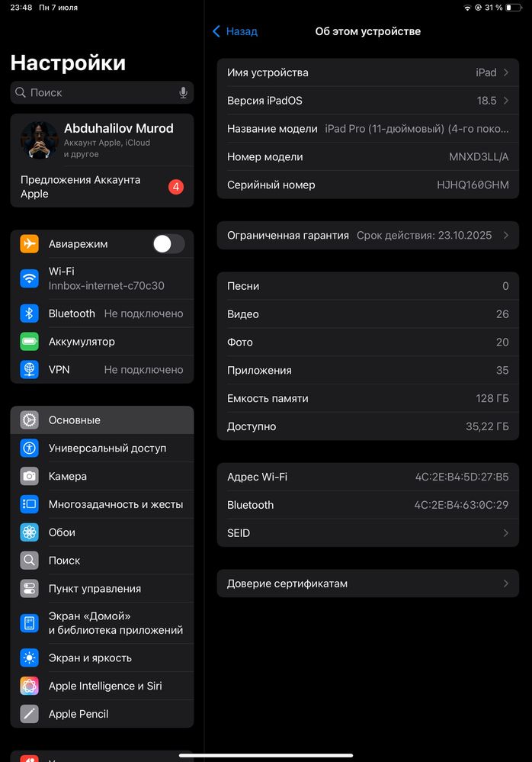Image resolution: width=532 pixels, height=762 pixels.
Task: Tap the Камера camera icon
Action: click(x=29, y=476)
